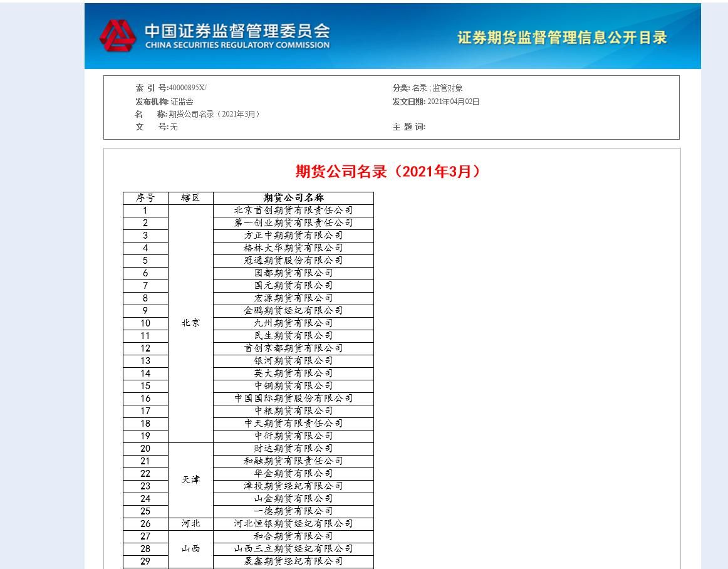
Task: Click the 中国证券监督管理委员会 header title
Action: coord(237,31)
